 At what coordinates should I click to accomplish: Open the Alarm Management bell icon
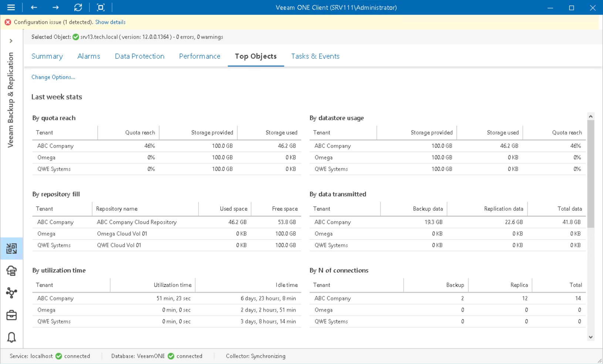tap(11, 337)
